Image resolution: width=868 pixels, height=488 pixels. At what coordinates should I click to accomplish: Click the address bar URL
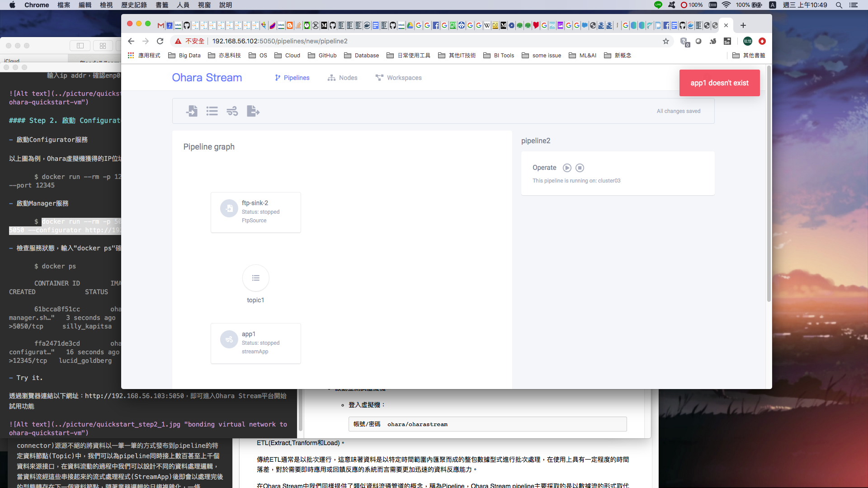point(280,41)
